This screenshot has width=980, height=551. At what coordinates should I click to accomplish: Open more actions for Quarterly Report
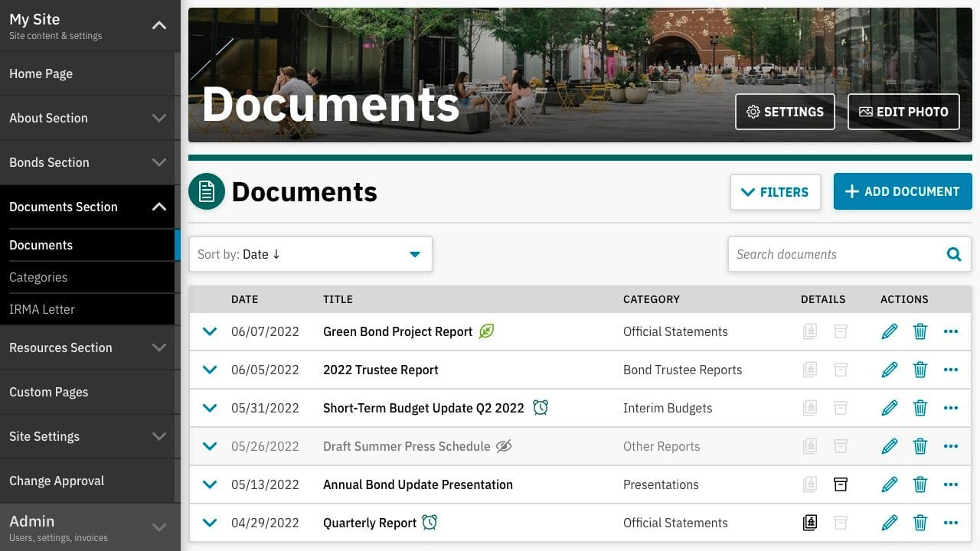[x=951, y=523]
